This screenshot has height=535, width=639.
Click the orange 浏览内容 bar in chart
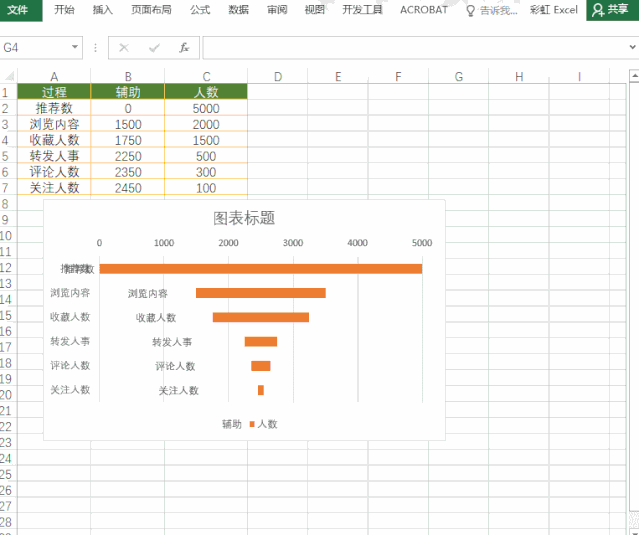coord(261,293)
